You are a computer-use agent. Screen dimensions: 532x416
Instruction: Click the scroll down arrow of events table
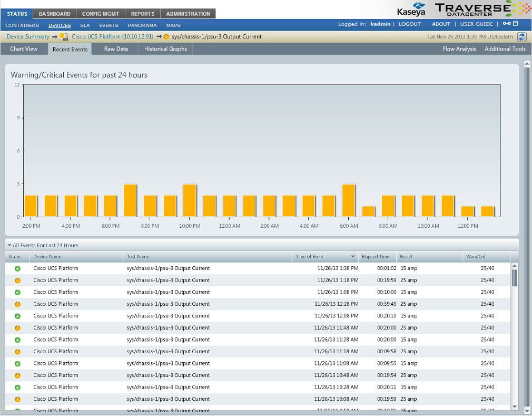[515, 407]
